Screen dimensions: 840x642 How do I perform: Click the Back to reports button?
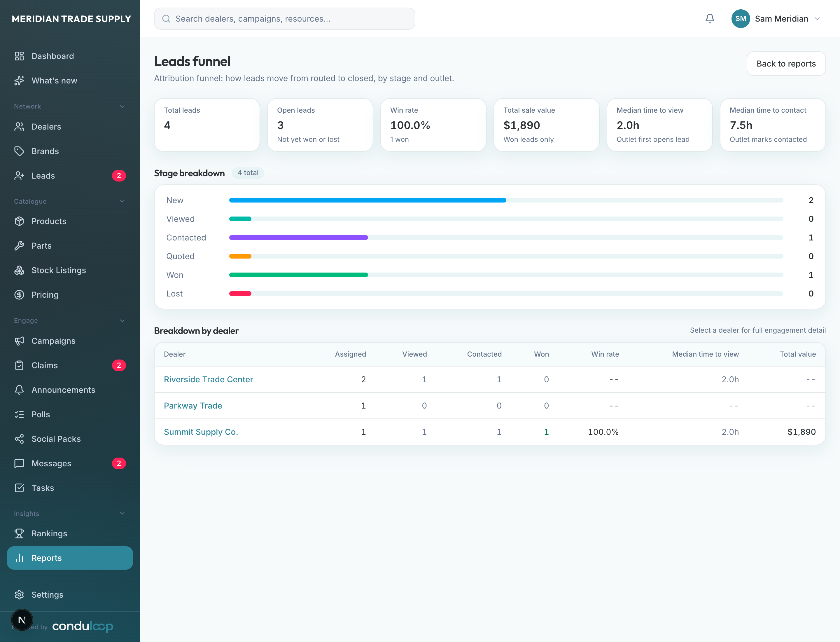786,63
